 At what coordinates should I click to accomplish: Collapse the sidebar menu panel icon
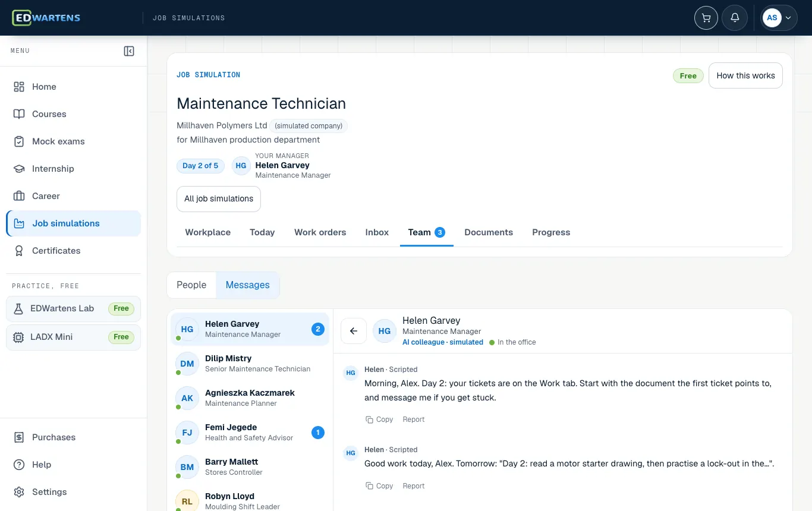pos(129,51)
